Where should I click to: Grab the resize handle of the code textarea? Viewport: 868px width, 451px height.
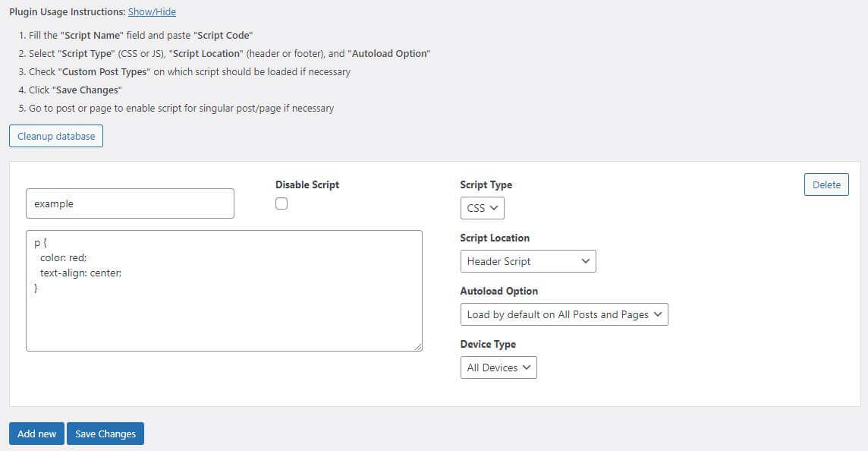pyautogui.click(x=417, y=346)
